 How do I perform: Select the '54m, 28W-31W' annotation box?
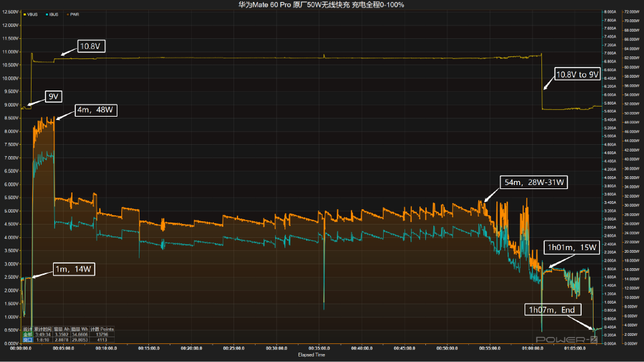tap(535, 182)
